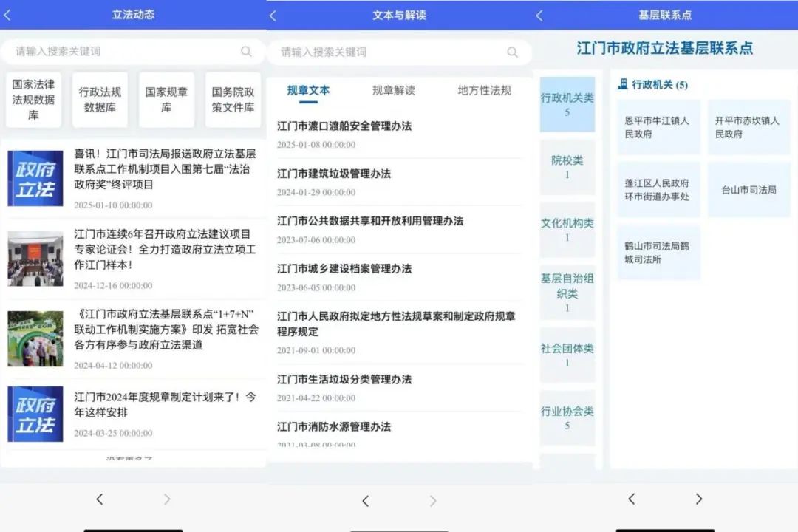Screen dimensions: 798x532
Task: Click the 政府立法 thumbnail of first news item
Action: coord(35,178)
